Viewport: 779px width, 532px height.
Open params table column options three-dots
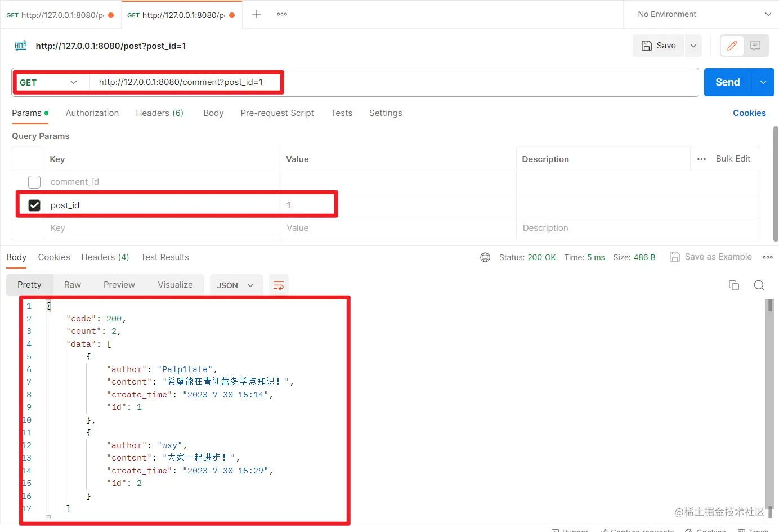pos(701,159)
